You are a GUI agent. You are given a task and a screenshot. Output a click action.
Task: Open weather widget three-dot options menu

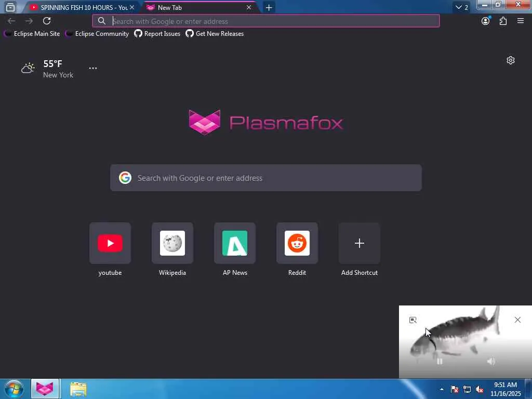(93, 68)
